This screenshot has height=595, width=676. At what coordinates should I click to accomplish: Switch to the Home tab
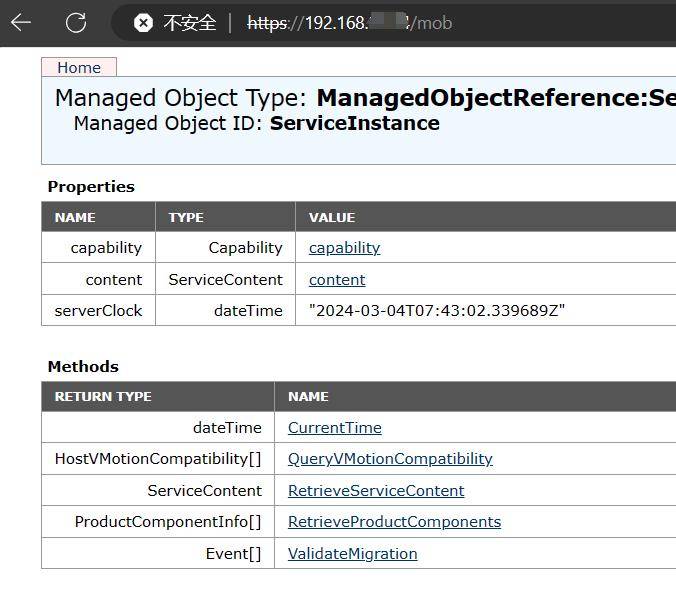[x=79, y=67]
